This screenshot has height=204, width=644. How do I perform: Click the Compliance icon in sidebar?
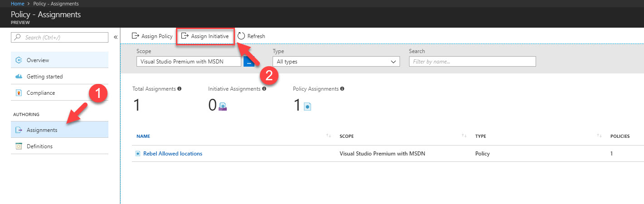(19, 93)
